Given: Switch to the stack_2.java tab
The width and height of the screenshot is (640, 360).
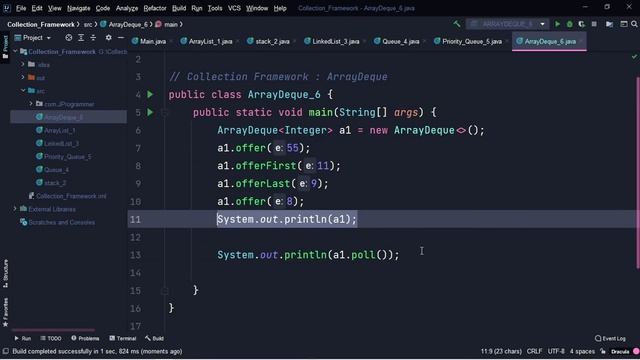Looking at the screenshot, I should 269,41.
